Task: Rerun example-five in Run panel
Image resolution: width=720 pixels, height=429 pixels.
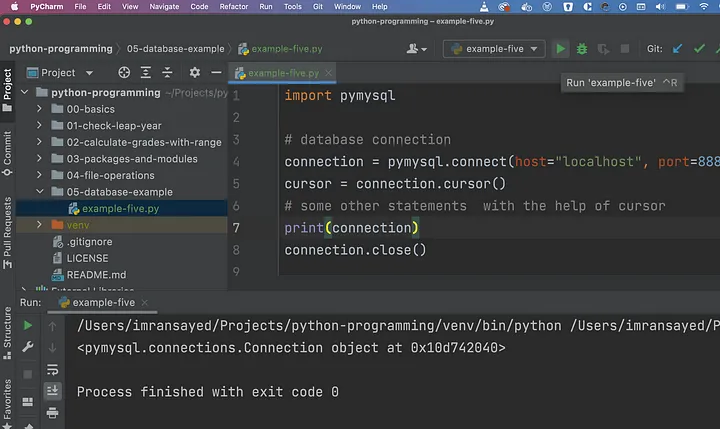Action: click(28, 326)
